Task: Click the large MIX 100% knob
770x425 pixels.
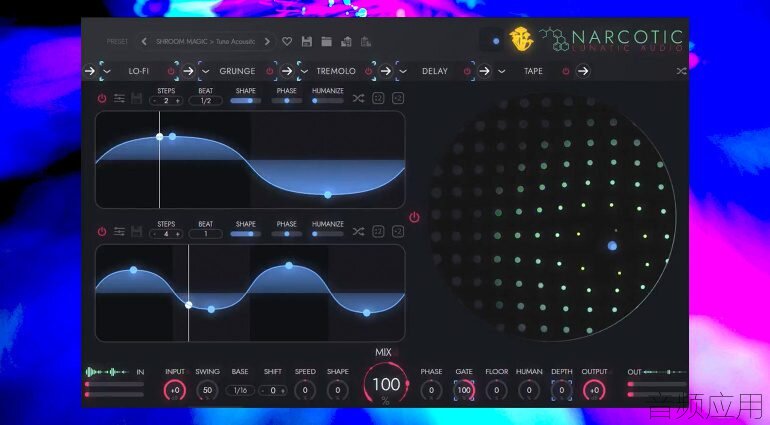Action: point(386,385)
